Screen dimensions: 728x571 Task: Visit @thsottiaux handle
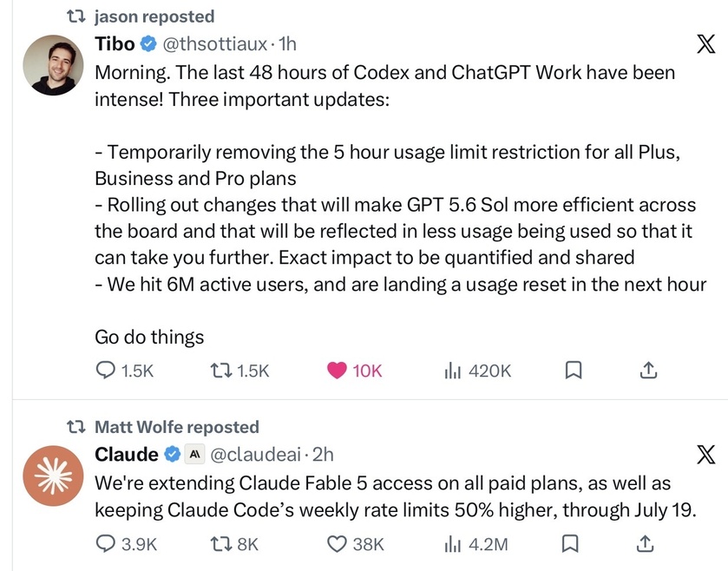click(x=214, y=44)
